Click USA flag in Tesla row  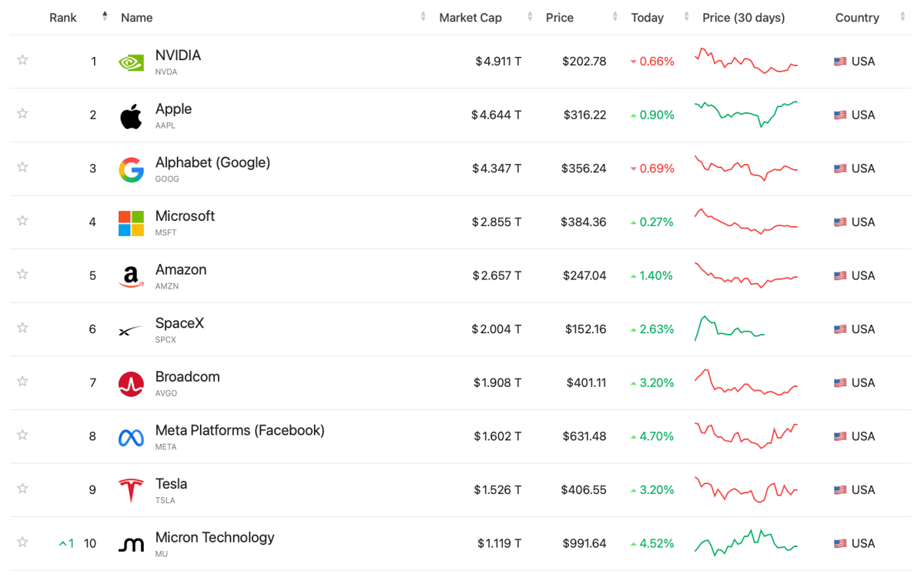[x=840, y=490]
